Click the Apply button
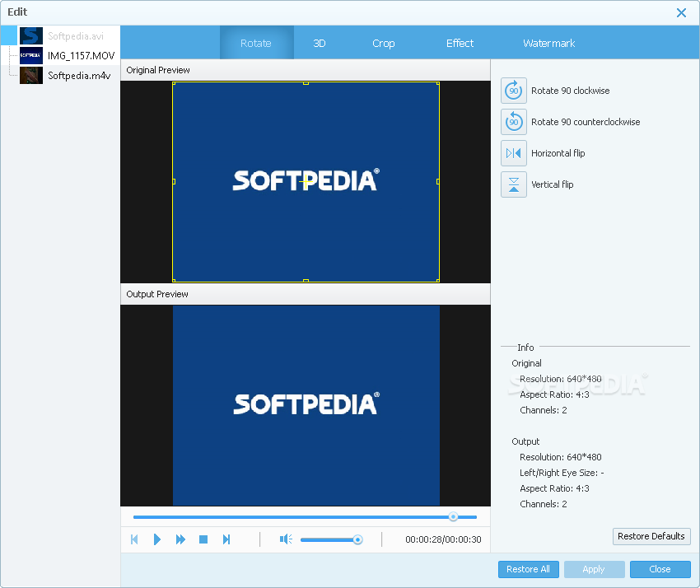Image resolution: width=700 pixels, height=588 pixels. pos(594,569)
